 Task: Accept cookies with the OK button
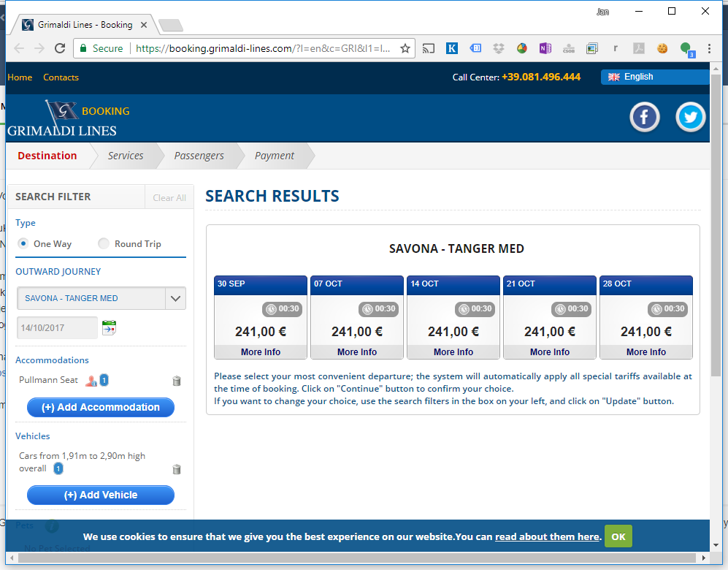(618, 536)
